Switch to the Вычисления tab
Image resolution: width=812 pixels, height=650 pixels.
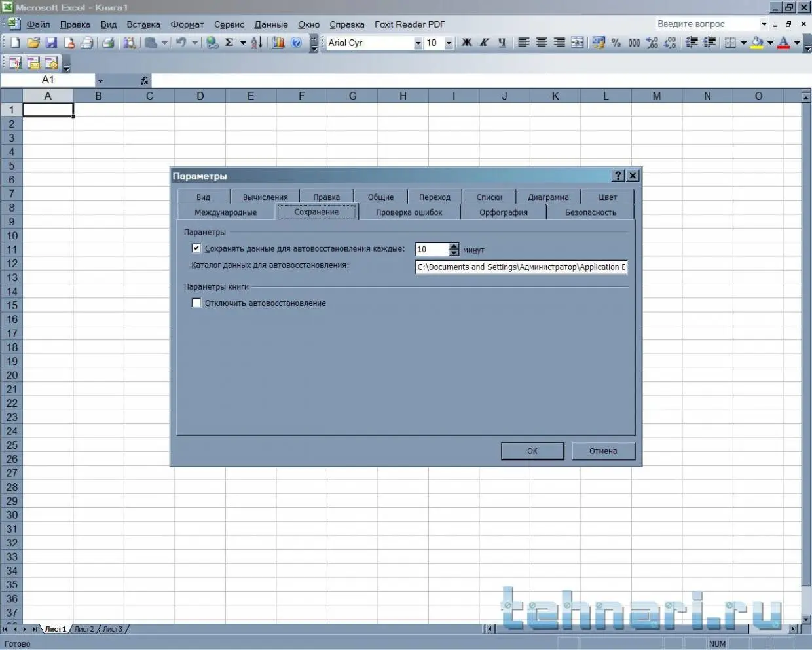(265, 197)
